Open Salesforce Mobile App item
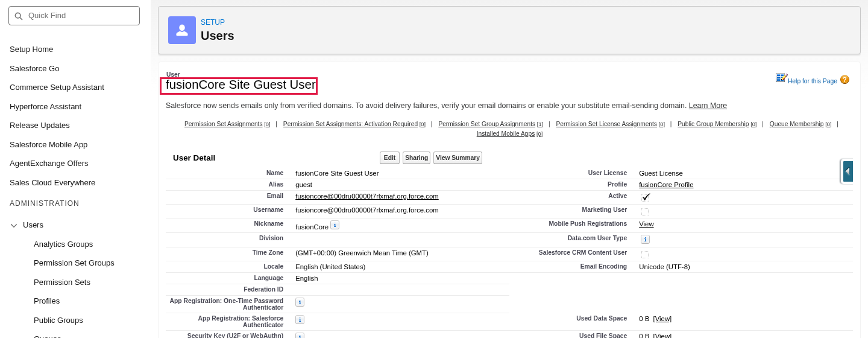Screen dimensions: 868x338 click(x=48, y=145)
